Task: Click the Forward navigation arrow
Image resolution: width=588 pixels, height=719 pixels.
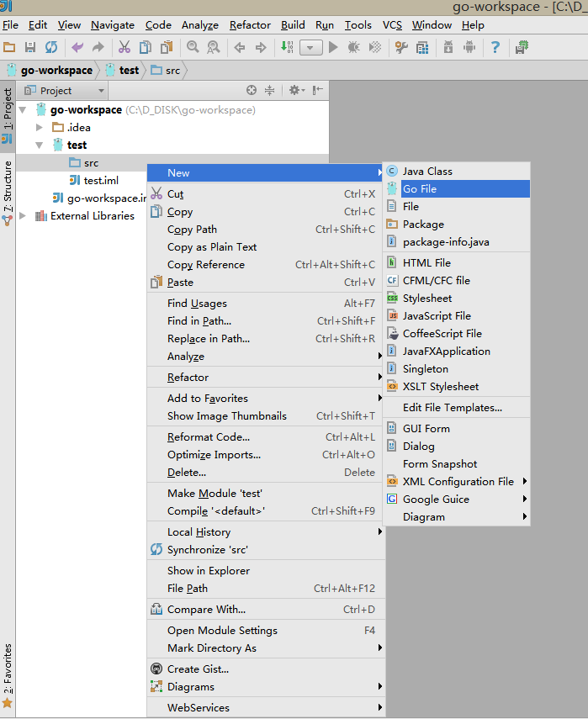Action: pos(261,47)
